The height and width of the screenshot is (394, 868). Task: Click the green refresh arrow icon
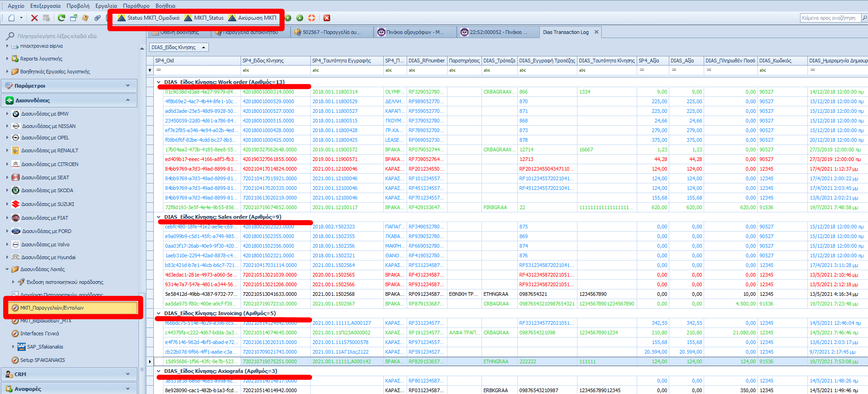[61, 18]
